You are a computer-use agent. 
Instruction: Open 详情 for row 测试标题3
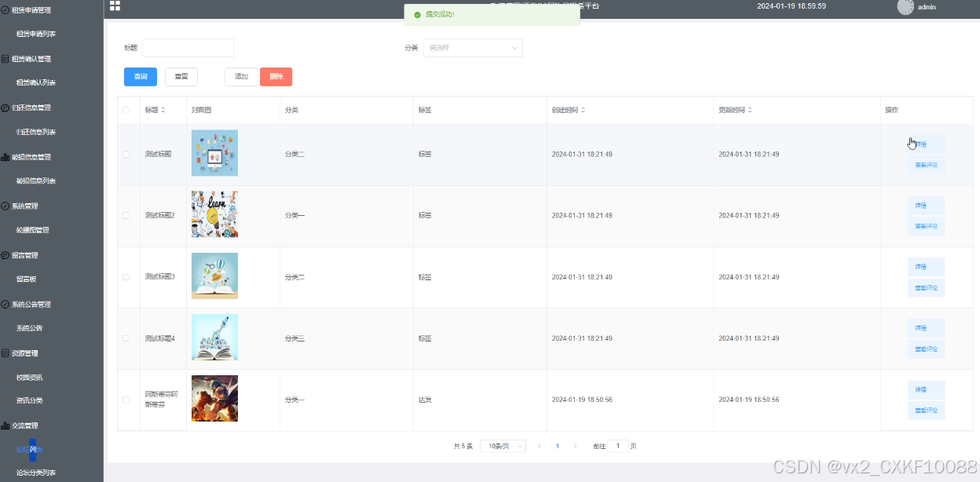(926, 267)
